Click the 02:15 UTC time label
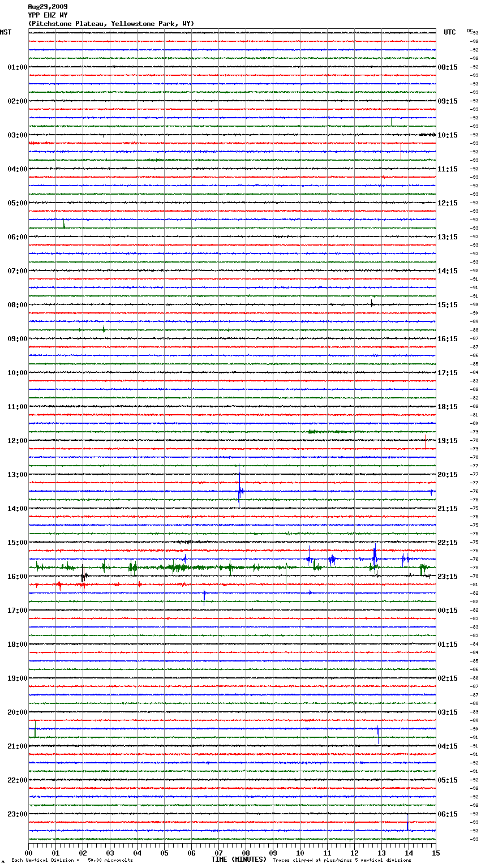 pyautogui.click(x=448, y=678)
